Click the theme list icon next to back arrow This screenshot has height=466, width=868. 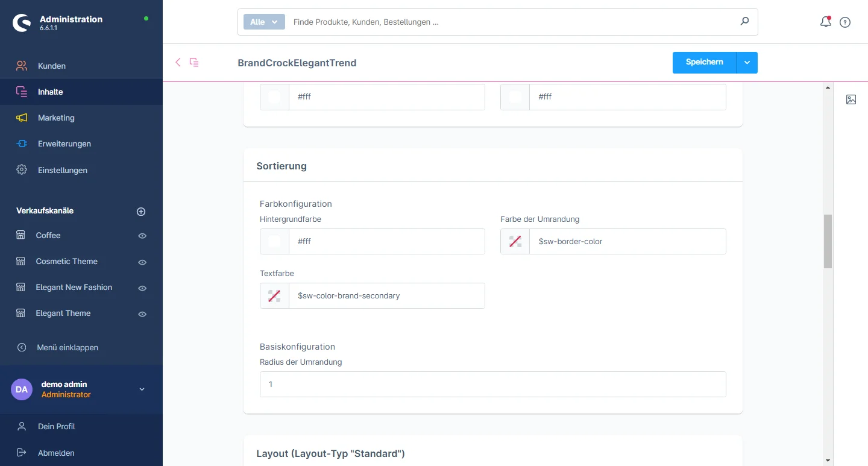coord(194,62)
